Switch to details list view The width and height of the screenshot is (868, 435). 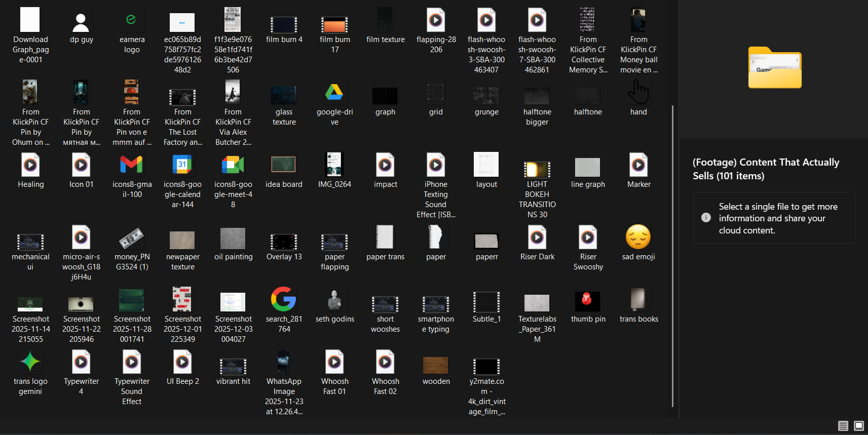point(843,426)
